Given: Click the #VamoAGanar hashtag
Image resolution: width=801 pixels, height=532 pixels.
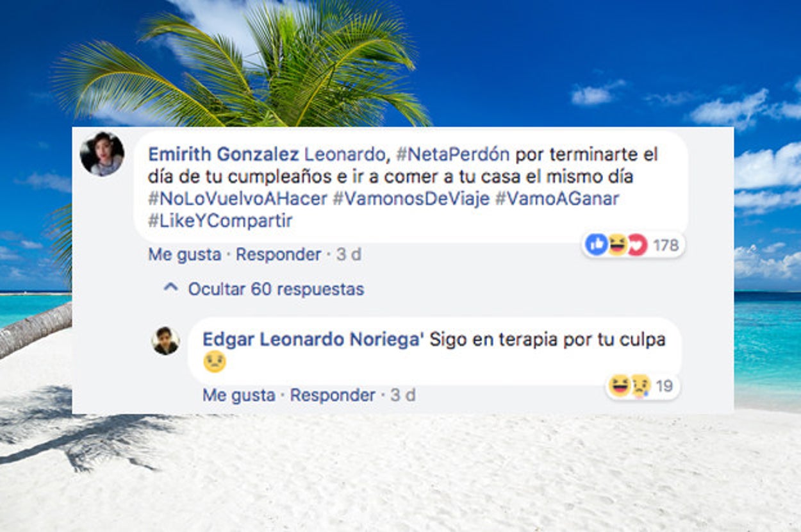Looking at the screenshot, I should coord(557,199).
